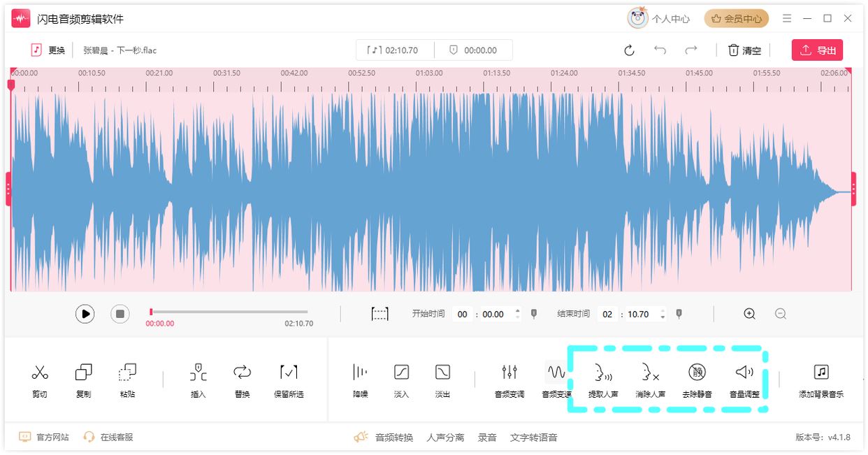The width and height of the screenshot is (868, 455).
Task: Apply 淡入 fade-in effect
Action: 401,373
